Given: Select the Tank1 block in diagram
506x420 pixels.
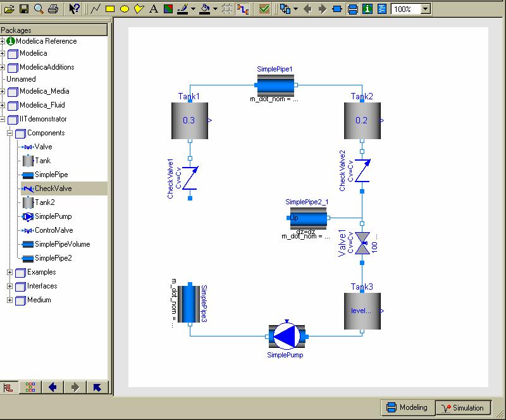Looking at the screenshot, I should 190,120.
